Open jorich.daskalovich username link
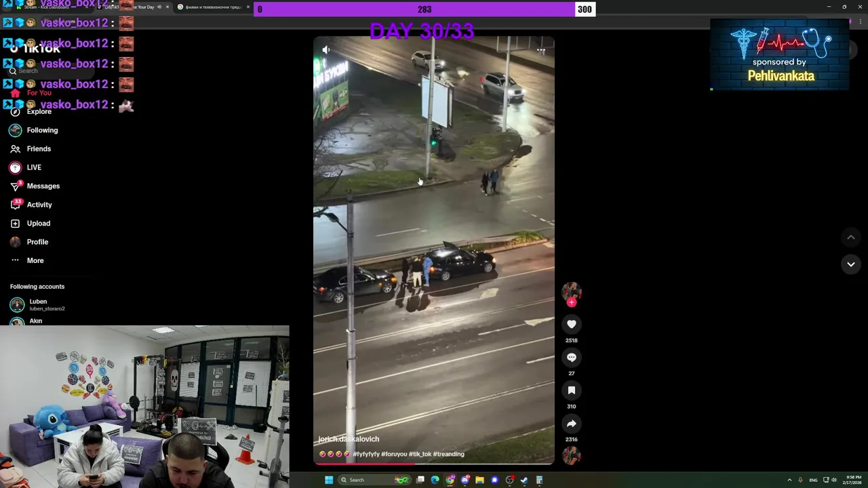The width and height of the screenshot is (868, 488). pyautogui.click(x=349, y=439)
